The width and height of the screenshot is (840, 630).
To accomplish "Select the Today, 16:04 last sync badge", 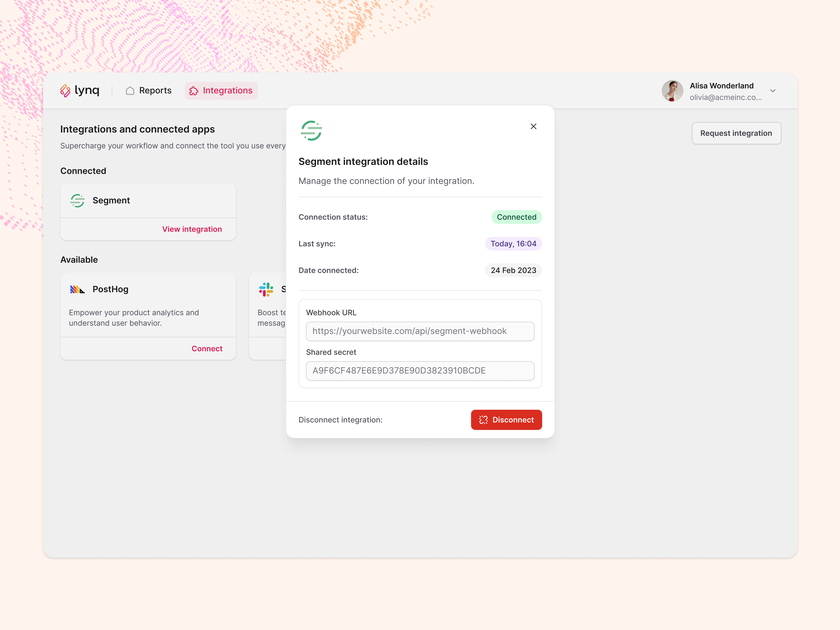I will [x=513, y=243].
